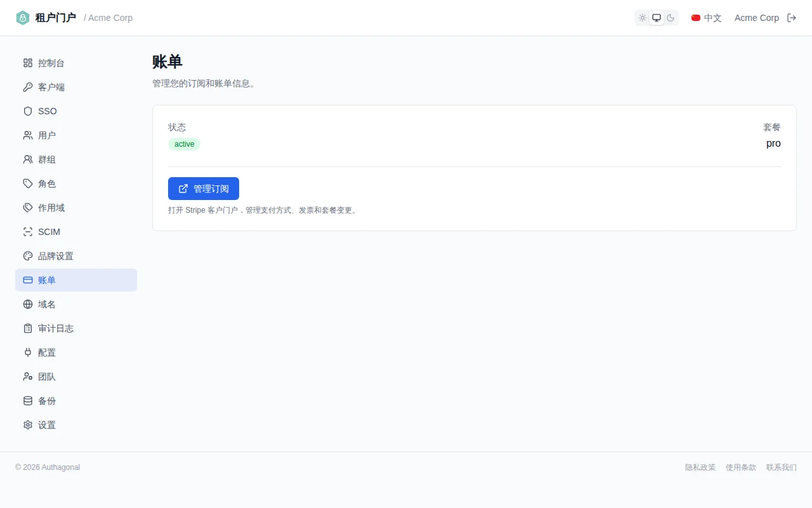Click the 账单 credit card icon

[28, 280]
